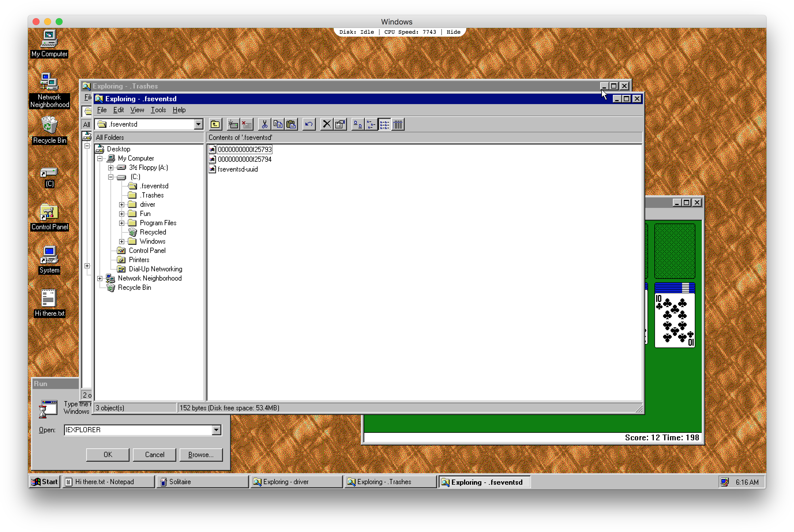Screen dimensions: 794x532
Task: Switch to Large Icons view
Action: (x=358, y=125)
